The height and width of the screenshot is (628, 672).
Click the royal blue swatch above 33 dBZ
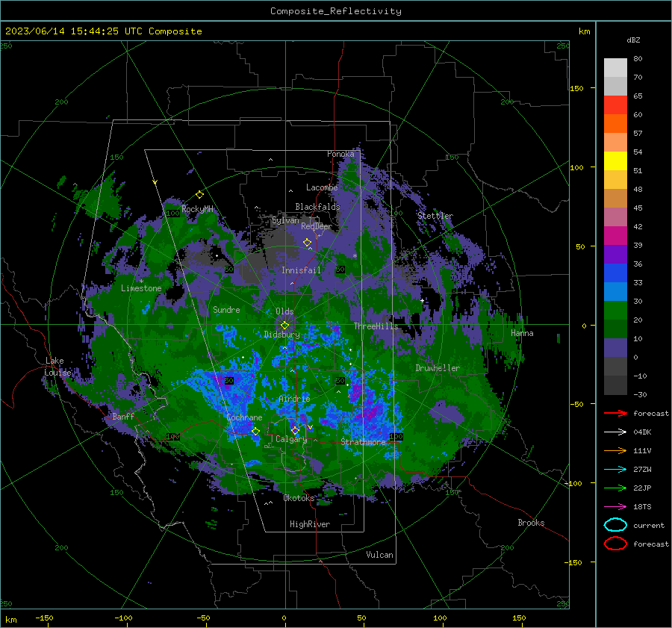615,273
